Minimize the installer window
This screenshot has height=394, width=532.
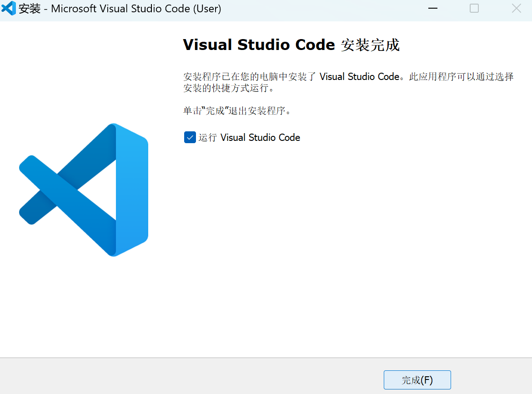pyautogui.click(x=432, y=8)
